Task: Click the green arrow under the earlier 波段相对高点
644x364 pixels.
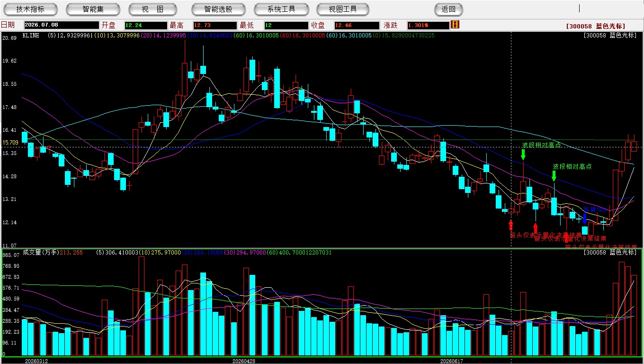Action: [x=523, y=155]
